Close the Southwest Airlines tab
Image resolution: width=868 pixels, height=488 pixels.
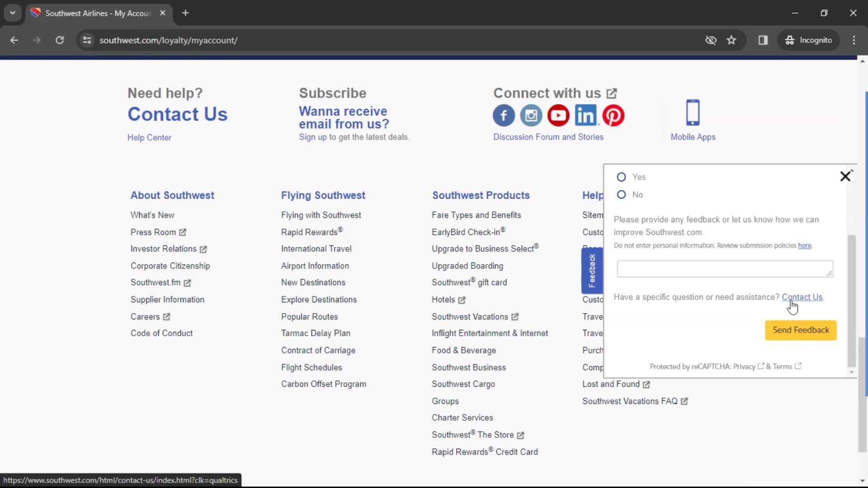163,13
